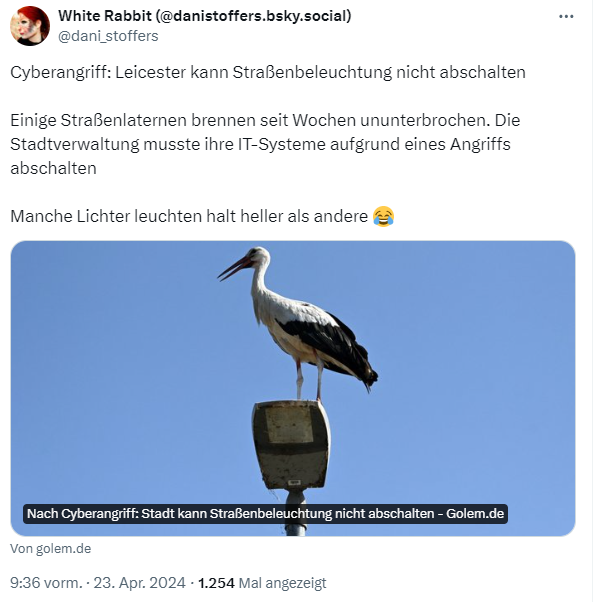Click the street lamp head in the photo
The height and width of the screenshot is (602, 595).
[291, 445]
